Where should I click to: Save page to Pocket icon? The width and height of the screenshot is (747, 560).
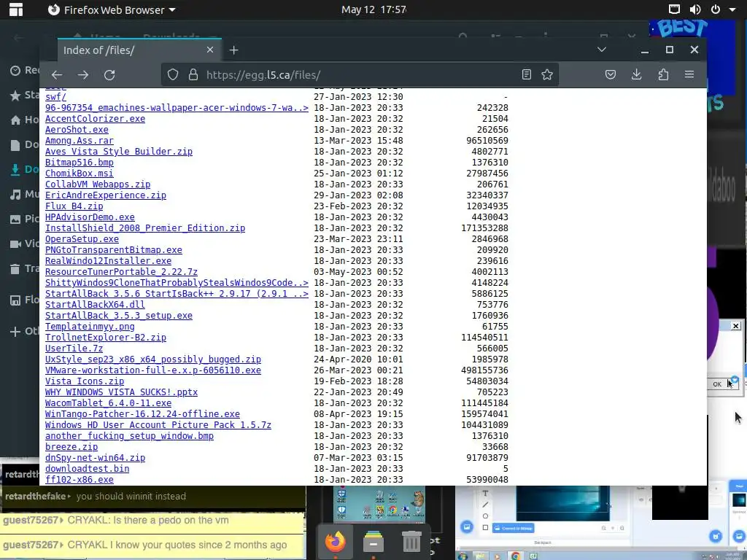tap(611, 75)
